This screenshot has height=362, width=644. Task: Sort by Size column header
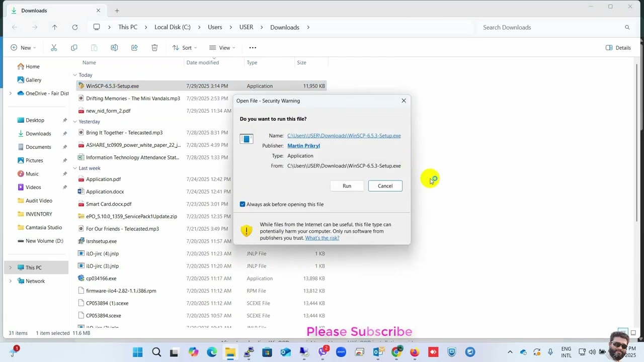click(x=301, y=63)
